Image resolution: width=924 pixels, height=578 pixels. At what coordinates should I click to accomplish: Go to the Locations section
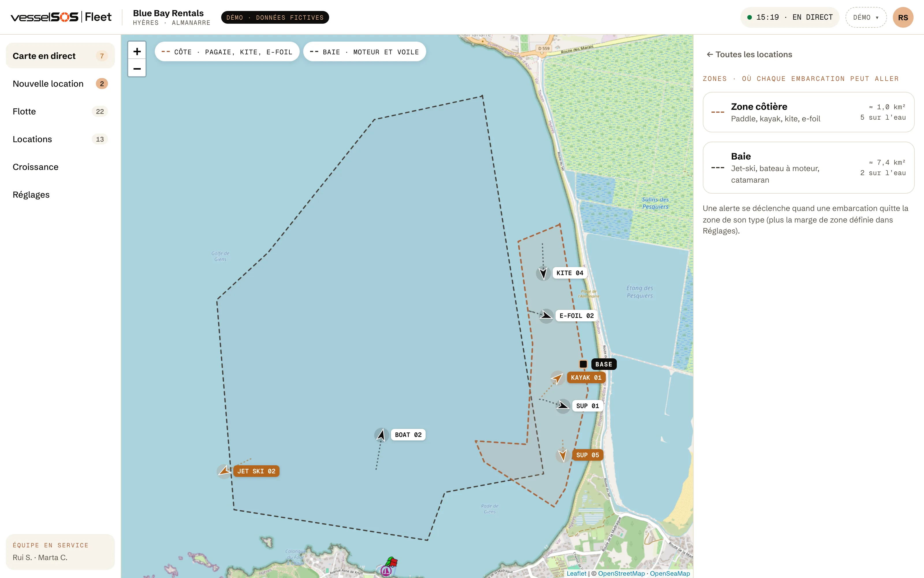[x=60, y=139]
